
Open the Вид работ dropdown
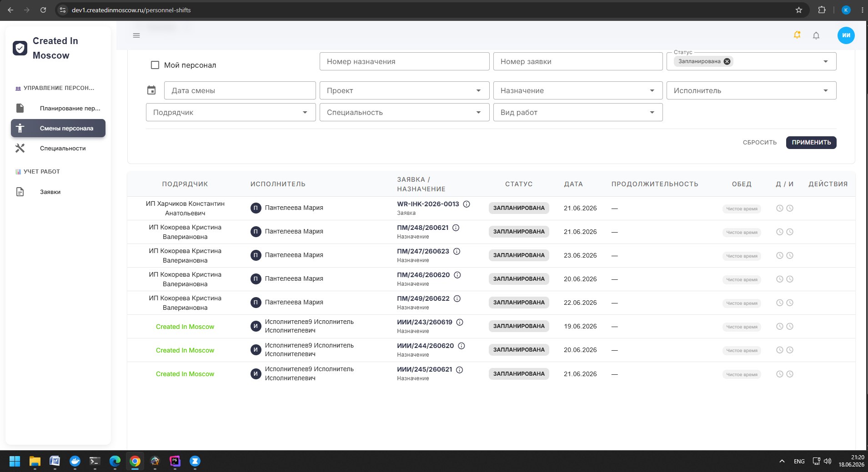coord(578,112)
